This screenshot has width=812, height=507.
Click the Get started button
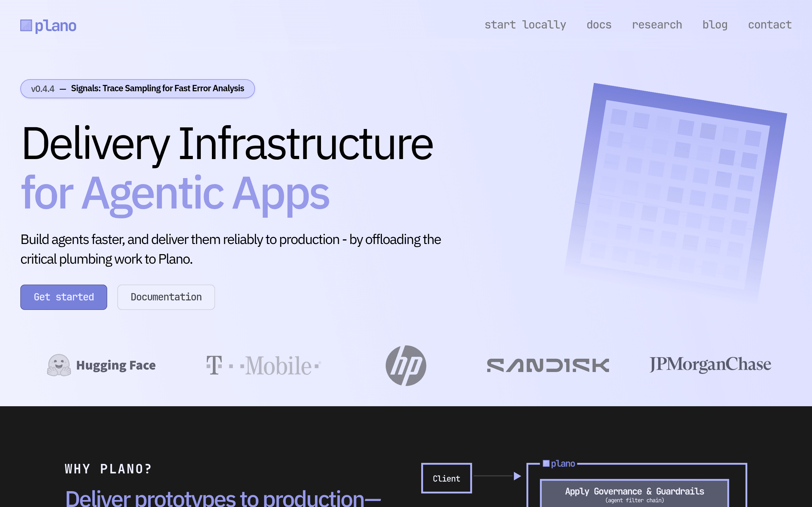click(x=64, y=297)
